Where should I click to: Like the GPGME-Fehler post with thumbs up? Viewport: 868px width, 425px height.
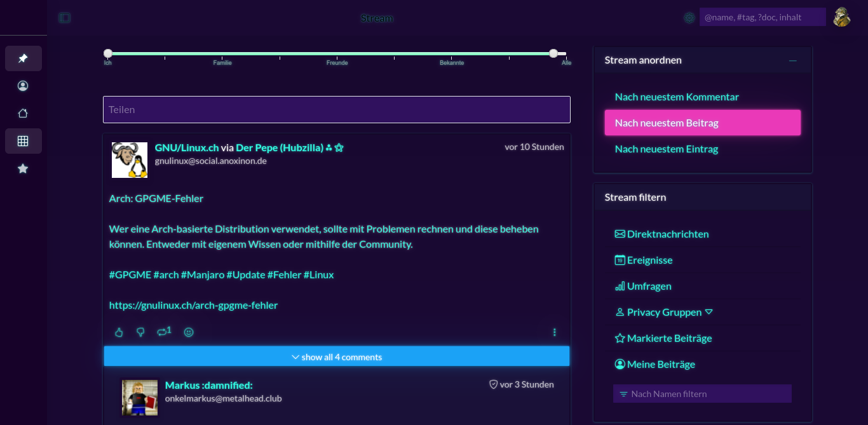click(119, 332)
